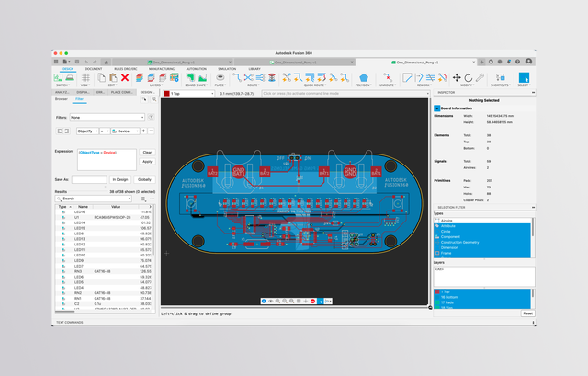Click the Apply expression button
Viewport: 588px width, 376px height.
[x=147, y=162]
